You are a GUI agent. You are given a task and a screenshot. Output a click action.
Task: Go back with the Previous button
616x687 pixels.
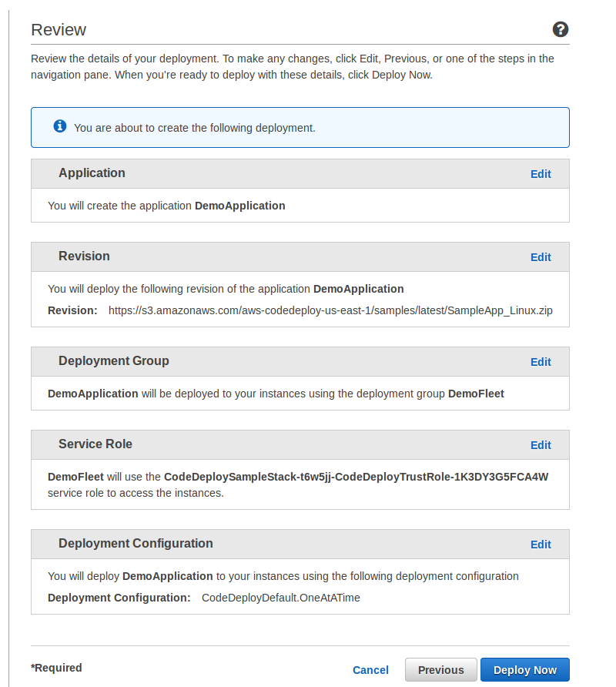point(440,670)
